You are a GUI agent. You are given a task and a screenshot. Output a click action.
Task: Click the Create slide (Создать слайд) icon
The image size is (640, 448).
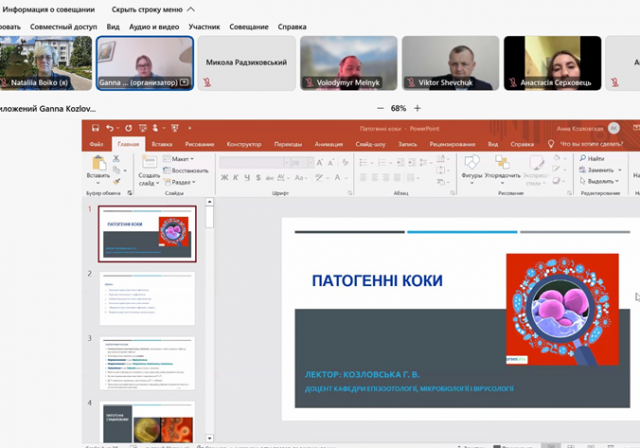point(148,163)
